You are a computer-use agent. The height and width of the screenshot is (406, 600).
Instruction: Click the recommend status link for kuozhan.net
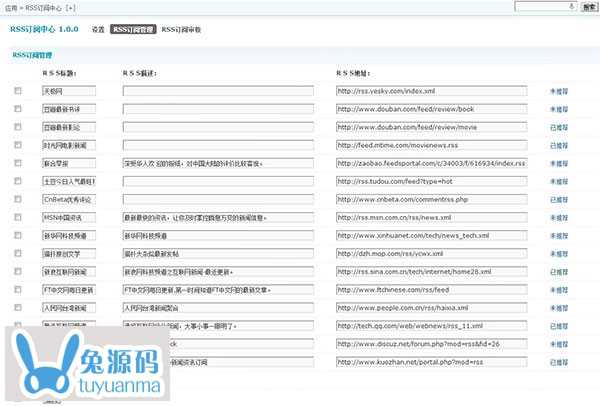click(559, 362)
